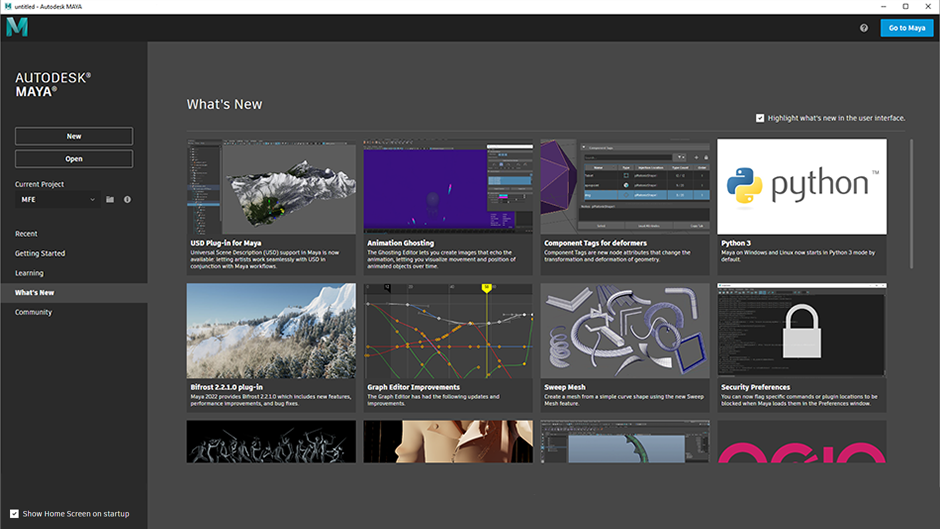Image resolution: width=940 pixels, height=529 pixels.
Task: Click the Bifrost 2.2.1.0 plug-in title
Action: point(227,387)
